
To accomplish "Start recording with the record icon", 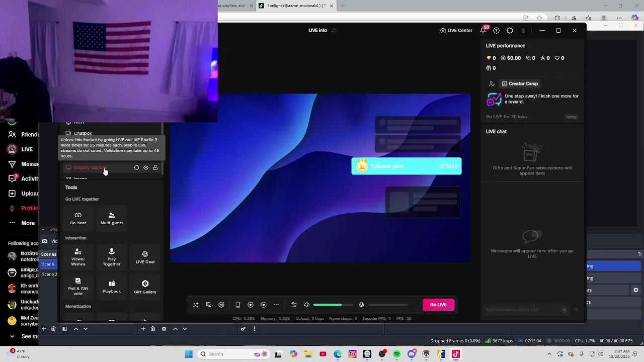I will (x=251, y=305).
